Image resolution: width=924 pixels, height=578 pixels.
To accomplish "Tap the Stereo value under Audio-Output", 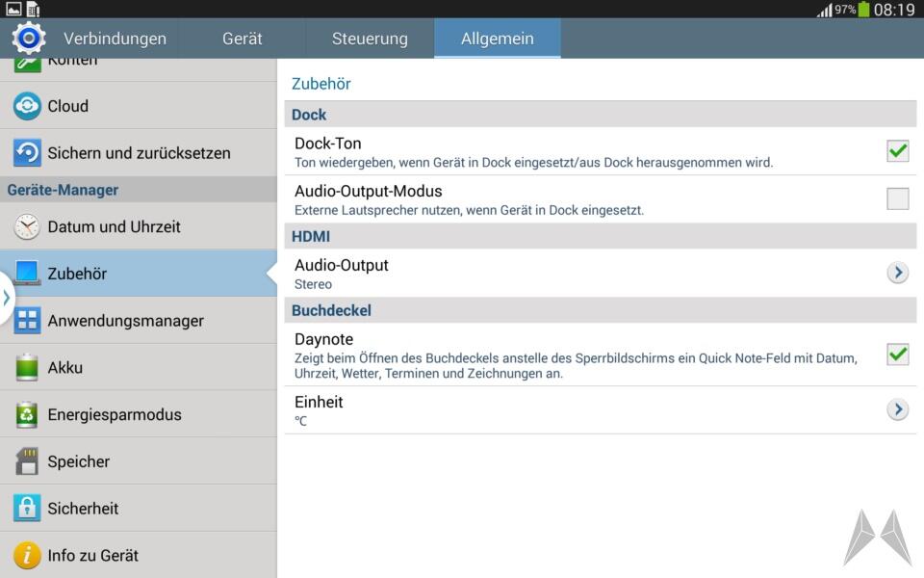I will (313, 284).
